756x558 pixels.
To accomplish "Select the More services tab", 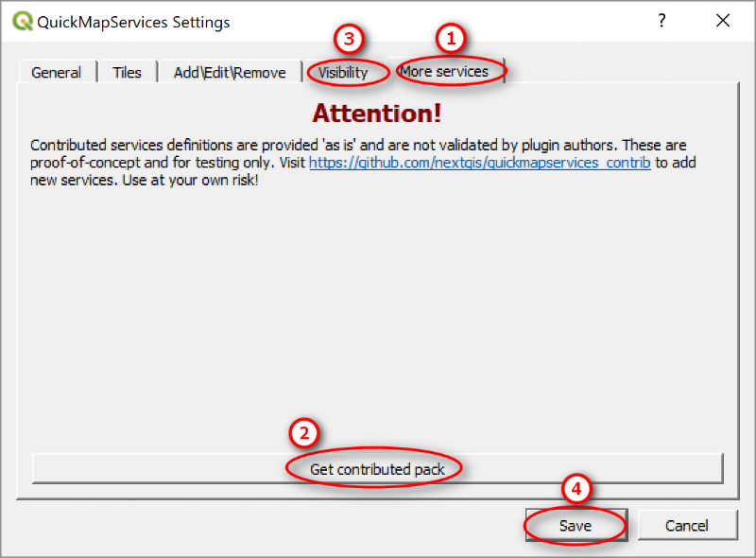I will pyautogui.click(x=444, y=72).
